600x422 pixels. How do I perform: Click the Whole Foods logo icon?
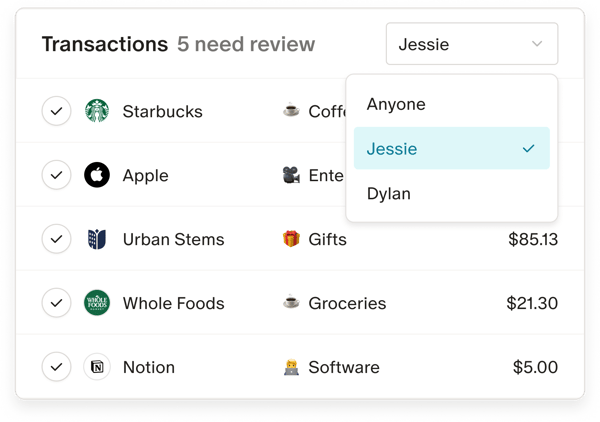click(x=97, y=303)
